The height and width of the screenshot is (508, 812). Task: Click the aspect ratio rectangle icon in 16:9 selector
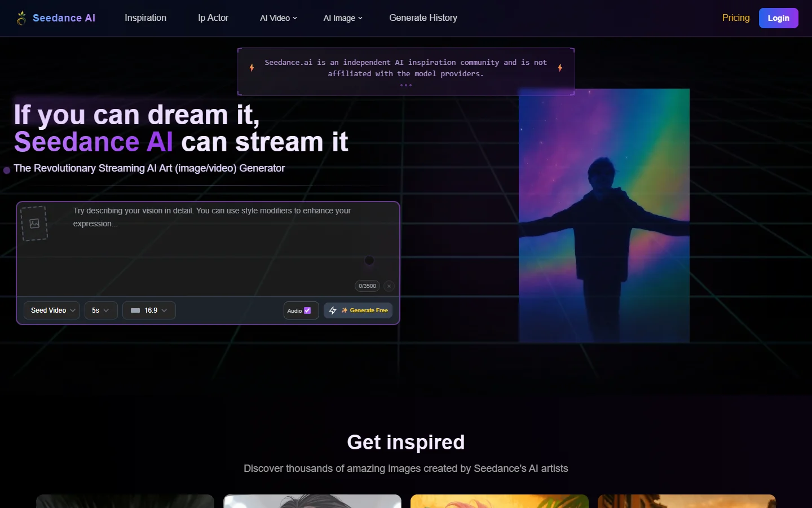click(x=135, y=310)
